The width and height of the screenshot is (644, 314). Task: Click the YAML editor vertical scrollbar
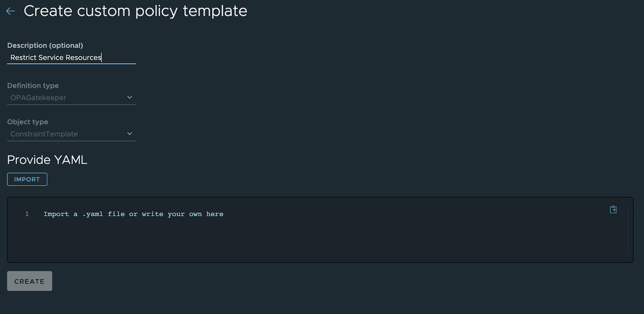[628, 229]
